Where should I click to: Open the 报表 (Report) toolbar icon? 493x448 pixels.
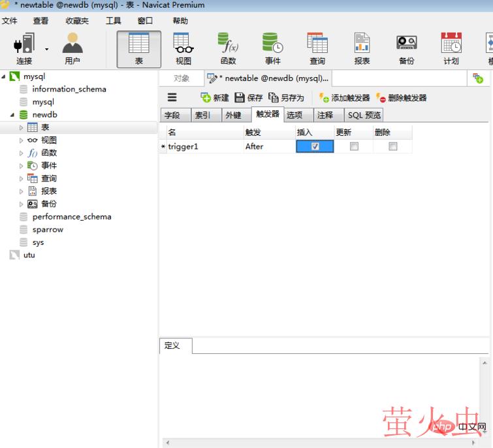pos(362,49)
